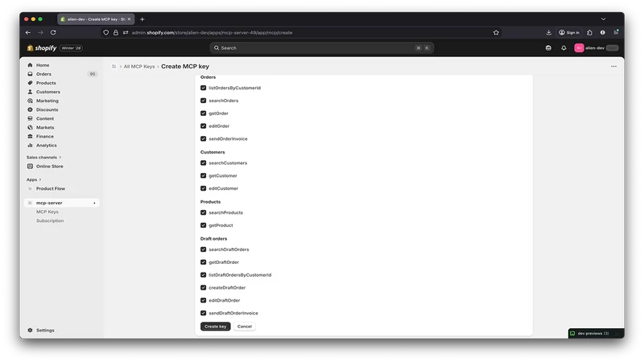The image size is (644, 362).
Task: Click the Cancel button
Action: pos(245,327)
